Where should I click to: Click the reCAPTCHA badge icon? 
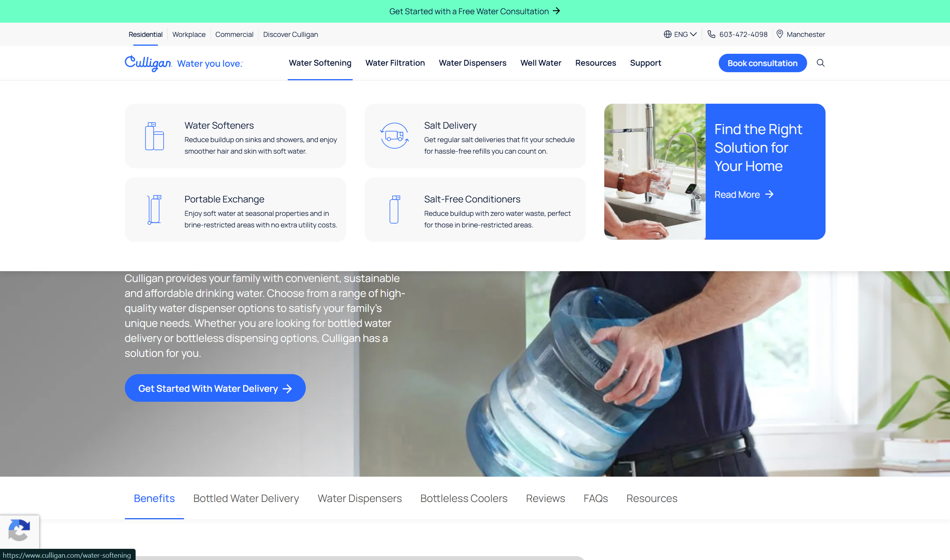tap(19, 530)
